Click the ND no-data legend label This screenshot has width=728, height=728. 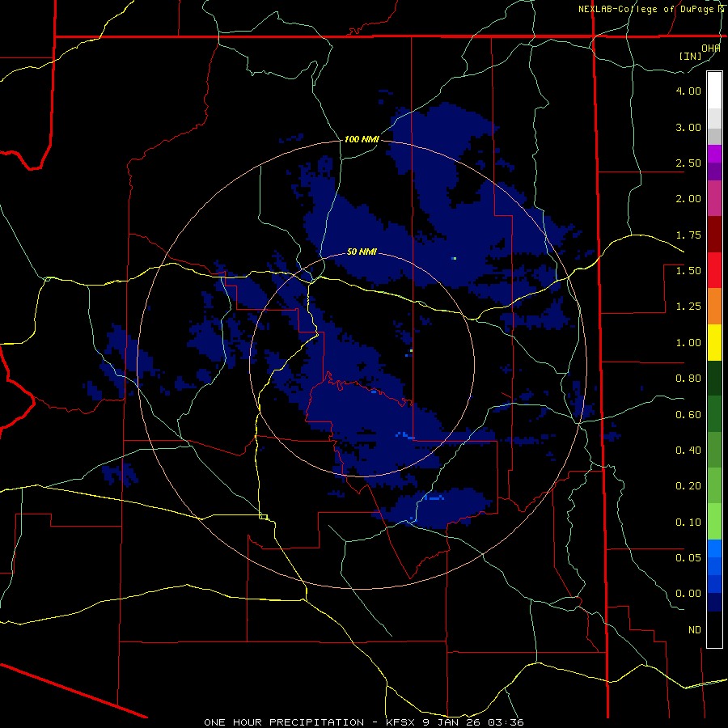tap(695, 630)
